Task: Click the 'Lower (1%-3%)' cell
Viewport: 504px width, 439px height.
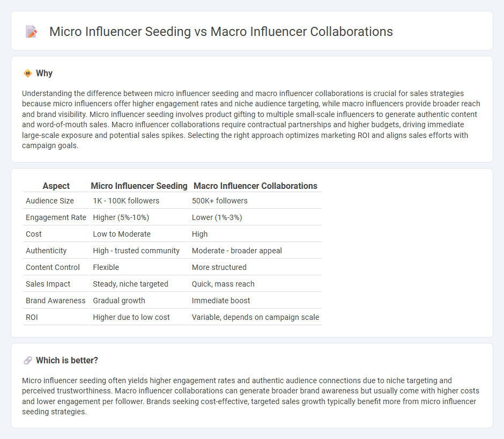Action: (x=217, y=217)
